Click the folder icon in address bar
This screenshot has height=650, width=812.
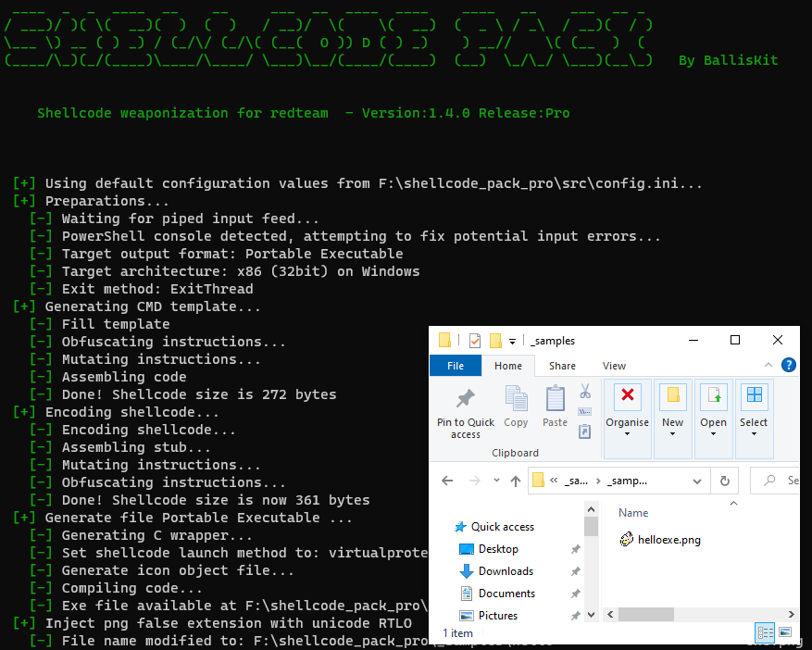coord(539,481)
